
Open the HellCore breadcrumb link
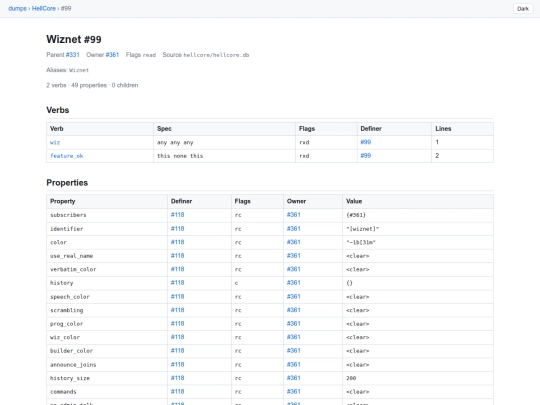[x=44, y=9]
